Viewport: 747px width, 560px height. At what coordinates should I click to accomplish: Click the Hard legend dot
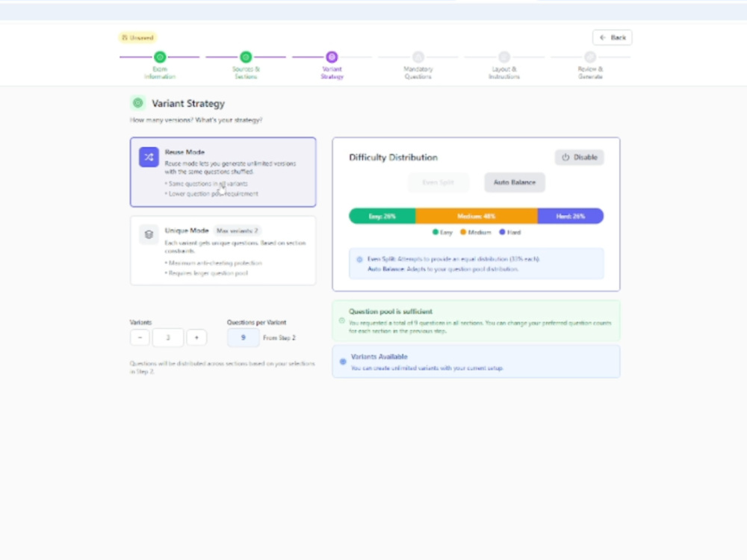tap(502, 232)
